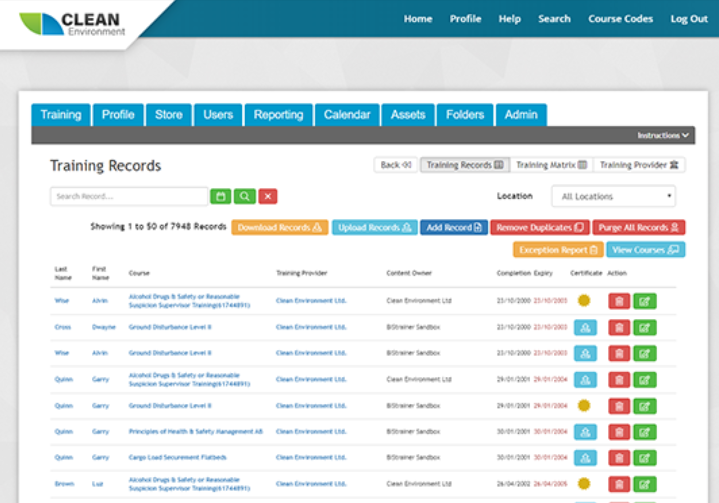This screenshot has width=719, height=503.
Task: Edit Quinn Garry's Alcohol Drugs record
Action: click(645, 380)
